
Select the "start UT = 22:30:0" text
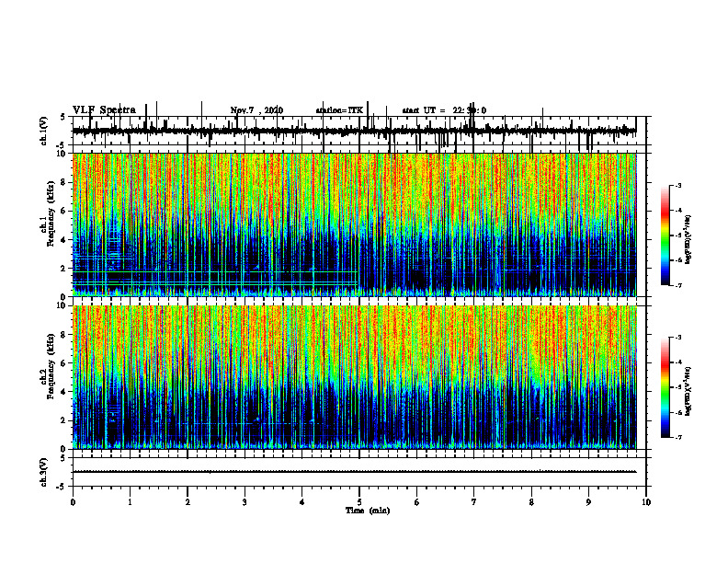point(444,110)
